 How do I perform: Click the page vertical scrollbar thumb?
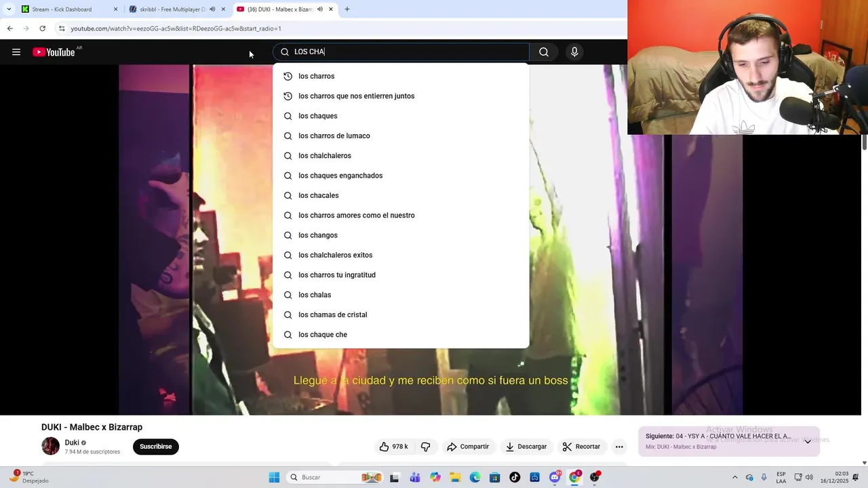(865, 143)
